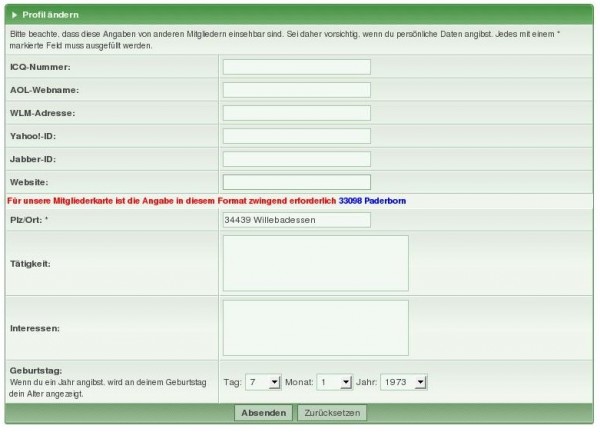Image resolution: width=600 pixels, height=432 pixels.
Task: Click the Zurücksetzen reset button
Action: (x=331, y=412)
